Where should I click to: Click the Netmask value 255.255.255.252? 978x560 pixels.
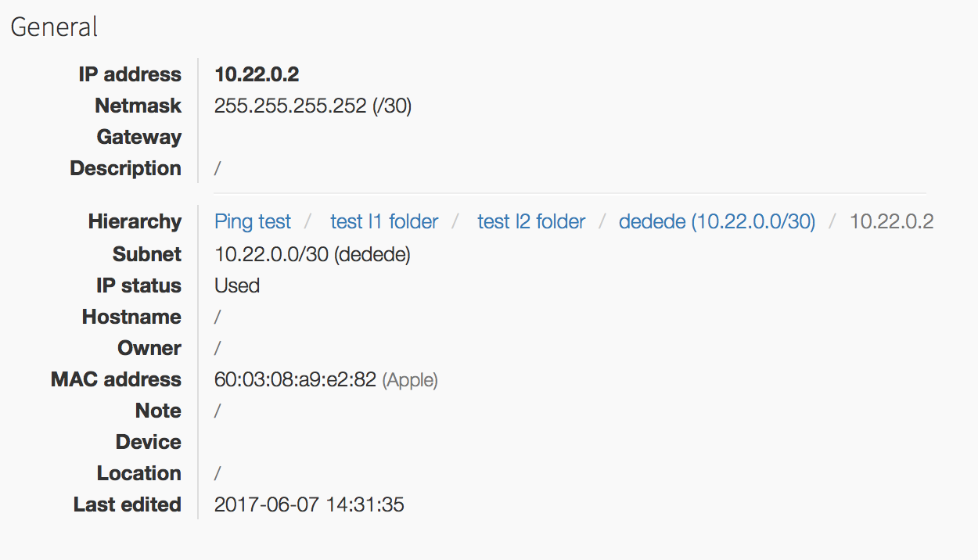(313, 106)
